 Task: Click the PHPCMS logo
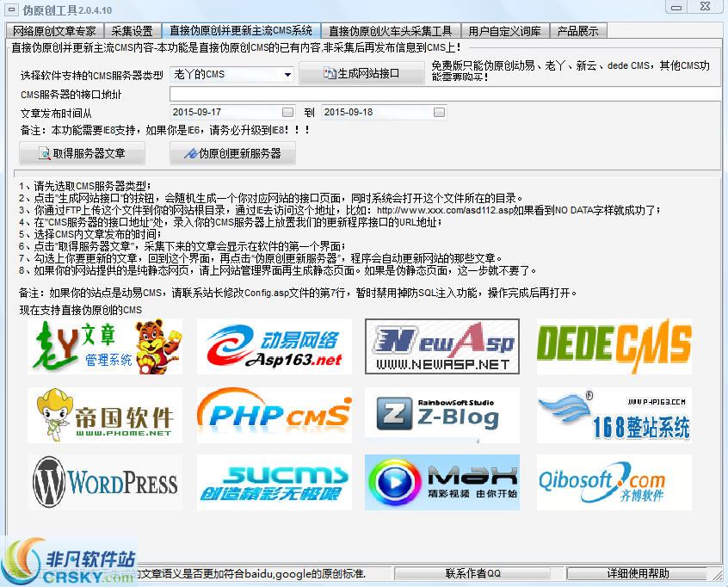coord(275,415)
